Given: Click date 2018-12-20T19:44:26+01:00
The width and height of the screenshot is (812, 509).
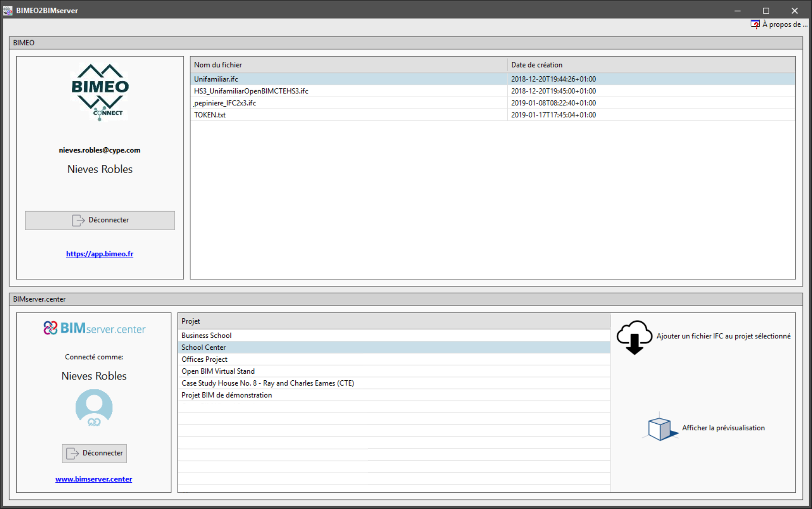Looking at the screenshot, I should [553, 79].
